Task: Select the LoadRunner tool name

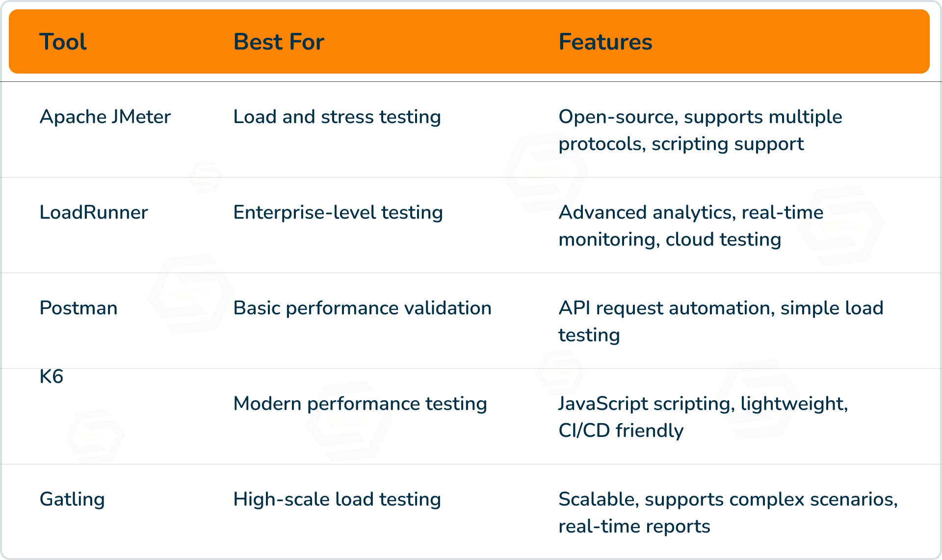Action: tap(94, 212)
